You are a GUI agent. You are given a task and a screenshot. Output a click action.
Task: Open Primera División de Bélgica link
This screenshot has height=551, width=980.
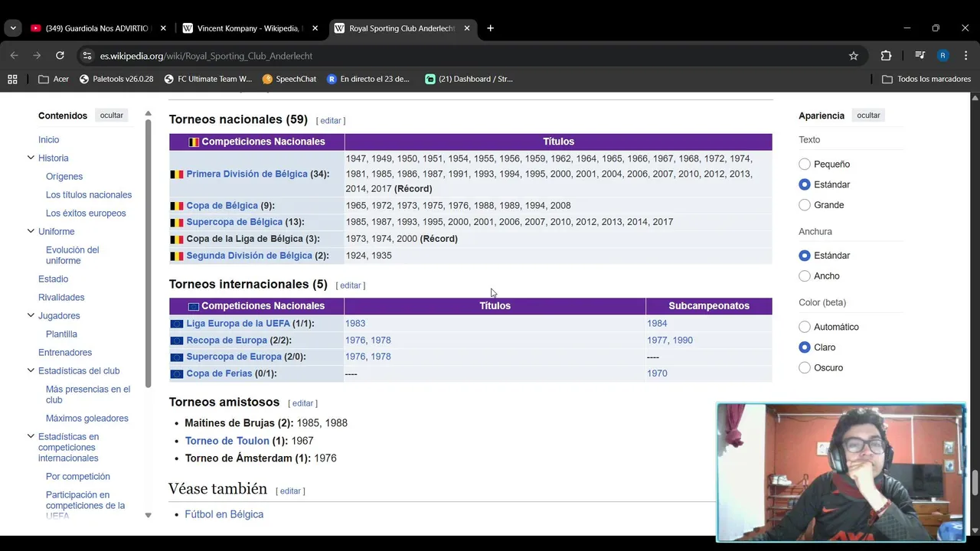(247, 174)
